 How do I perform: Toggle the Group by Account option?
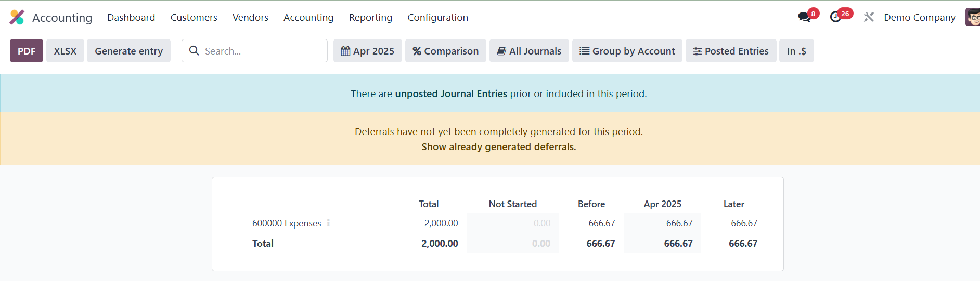pyautogui.click(x=627, y=51)
